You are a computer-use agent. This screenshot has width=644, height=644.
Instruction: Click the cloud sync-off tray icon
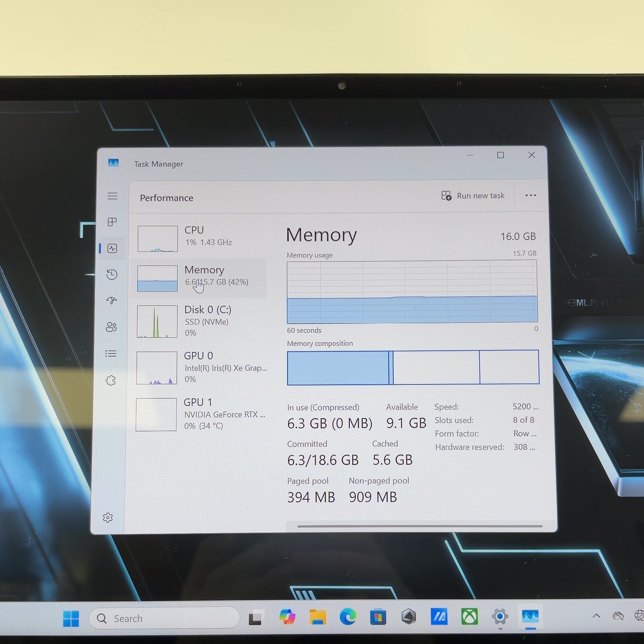pyautogui.click(x=618, y=616)
